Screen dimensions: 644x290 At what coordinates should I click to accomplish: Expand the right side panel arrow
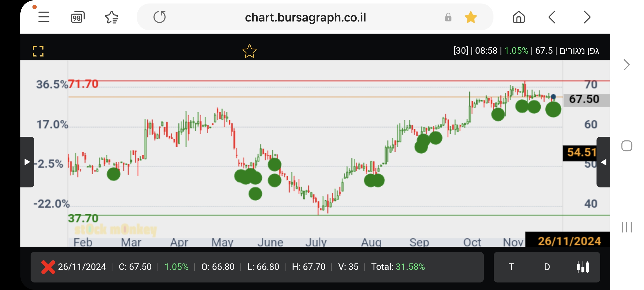click(603, 162)
